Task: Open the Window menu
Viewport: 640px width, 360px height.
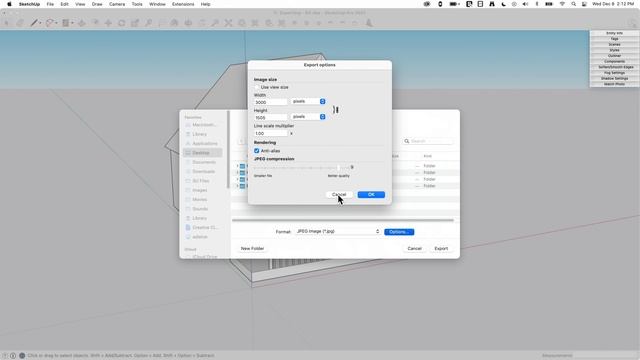Action: click(x=157, y=4)
